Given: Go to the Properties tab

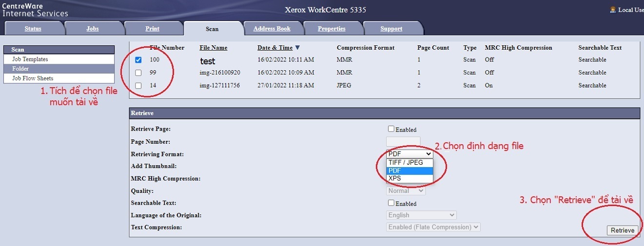Looking at the screenshot, I should [x=332, y=29].
